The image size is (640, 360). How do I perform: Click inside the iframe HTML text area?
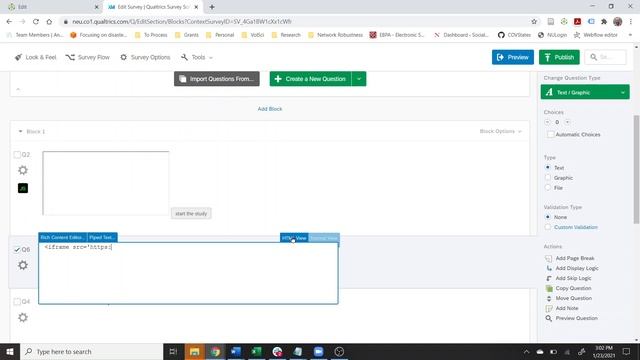coord(188,273)
